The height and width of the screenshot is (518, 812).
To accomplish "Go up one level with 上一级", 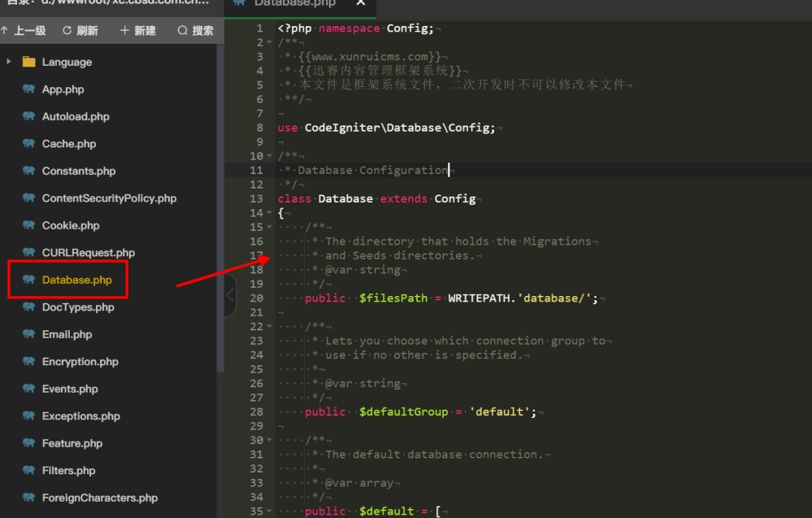I will 24,31.
